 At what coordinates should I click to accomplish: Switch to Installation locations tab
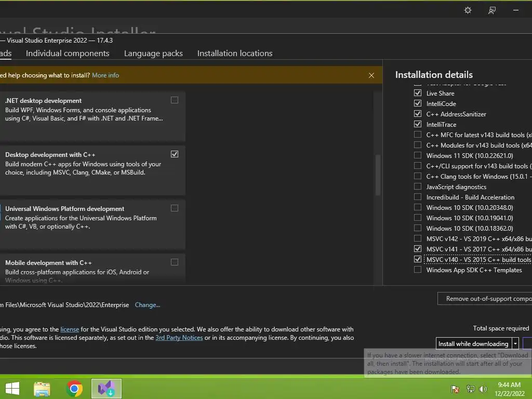click(235, 54)
